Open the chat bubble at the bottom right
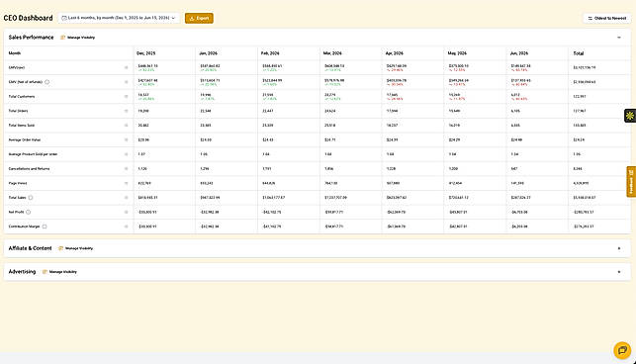Viewport: 636px width, 364px height. (622, 350)
